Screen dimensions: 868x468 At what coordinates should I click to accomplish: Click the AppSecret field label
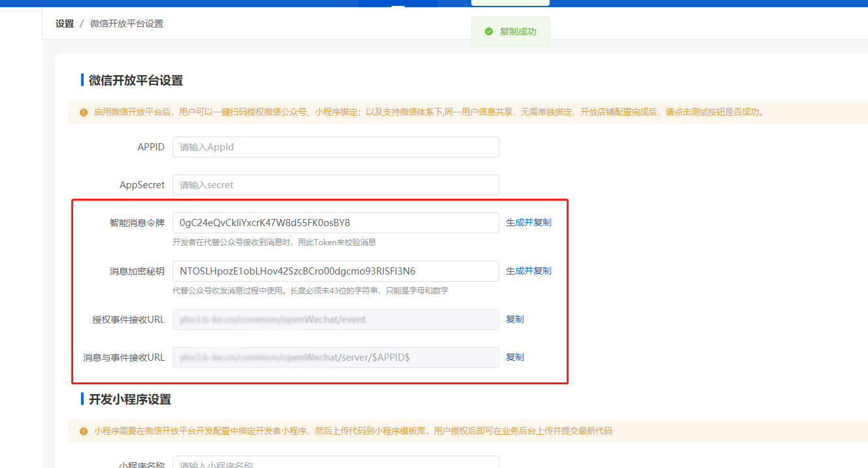point(142,185)
